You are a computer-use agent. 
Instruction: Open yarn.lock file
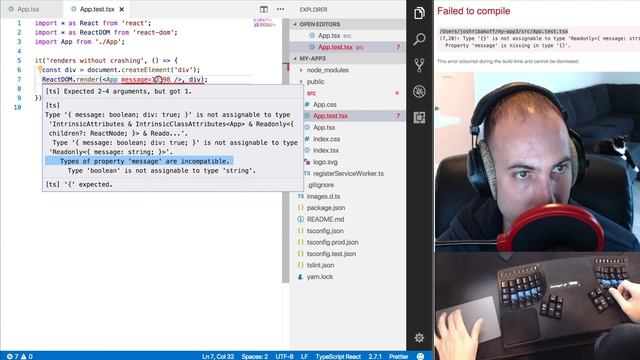(320, 277)
